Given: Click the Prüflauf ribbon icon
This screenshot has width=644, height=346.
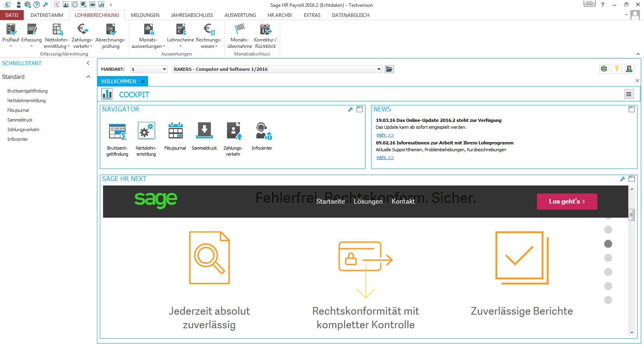Looking at the screenshot, I should coord(11,30).
